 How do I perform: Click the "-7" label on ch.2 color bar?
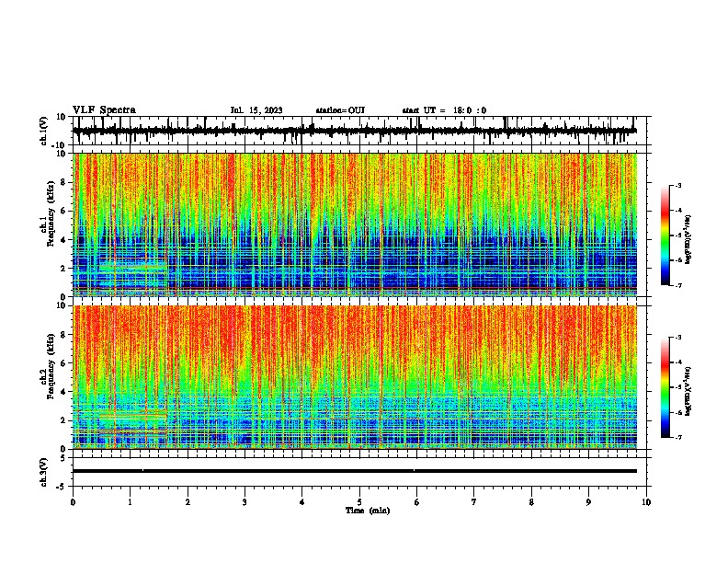point(677,437)
